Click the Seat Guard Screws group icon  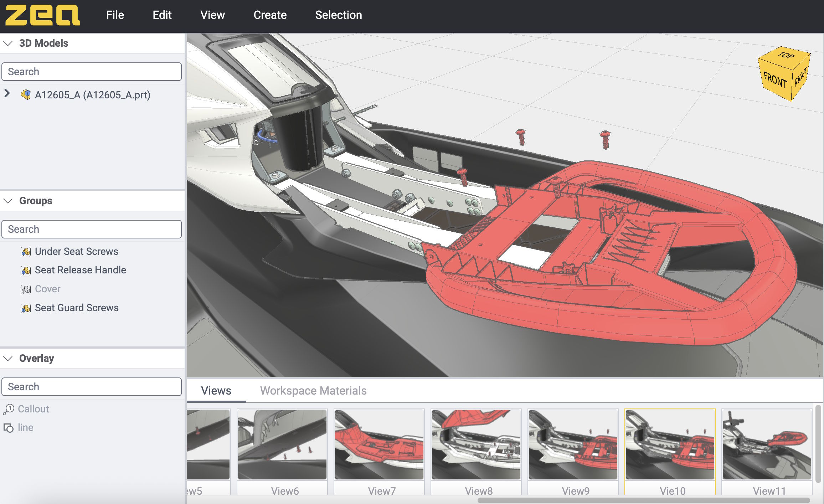[26, 308]
